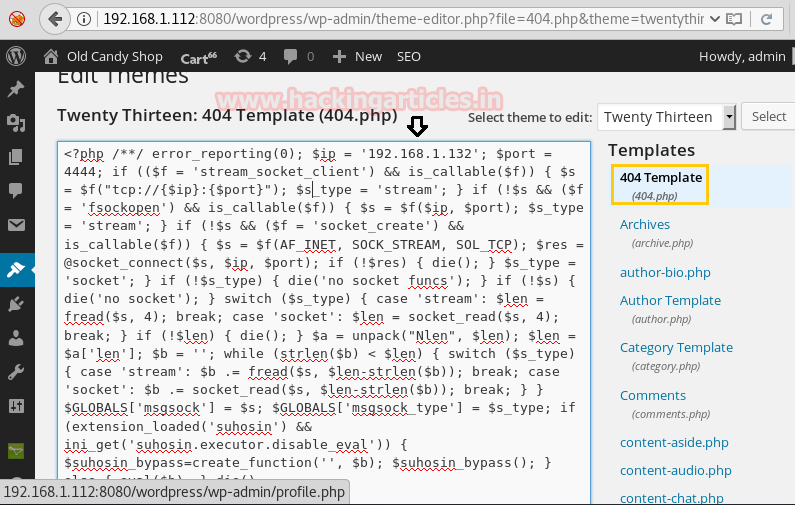The image size is (795, 505).
Task: Open Media sidebar icon
Action: click(x=16, y=122)
